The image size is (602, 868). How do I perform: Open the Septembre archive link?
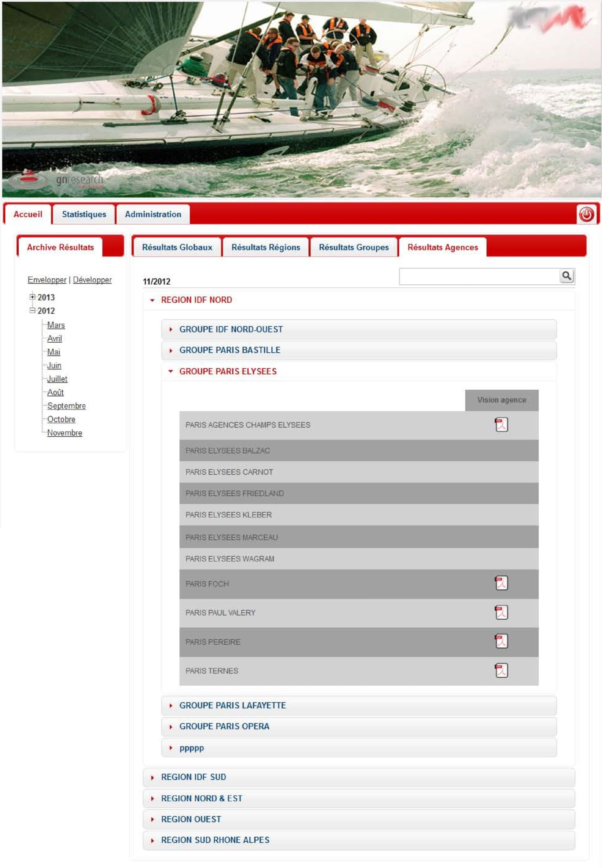coord(66,406)
